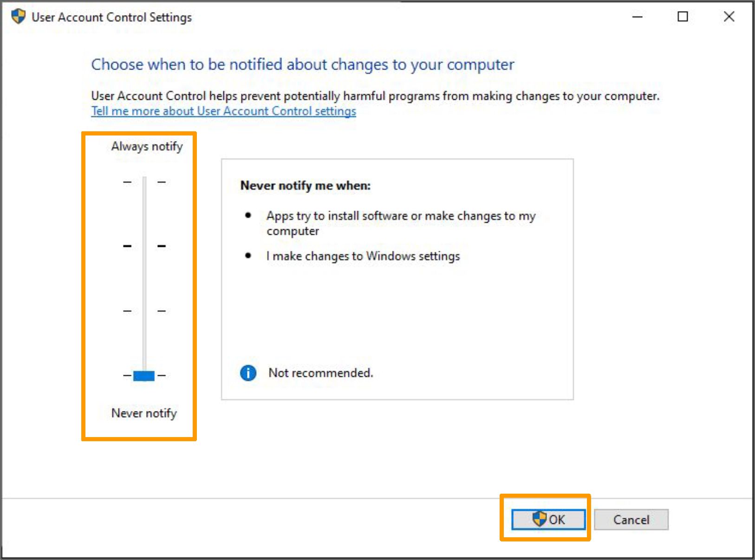
Task: Minimize the User Account Control Settings window
Action: tap(638, 17)
